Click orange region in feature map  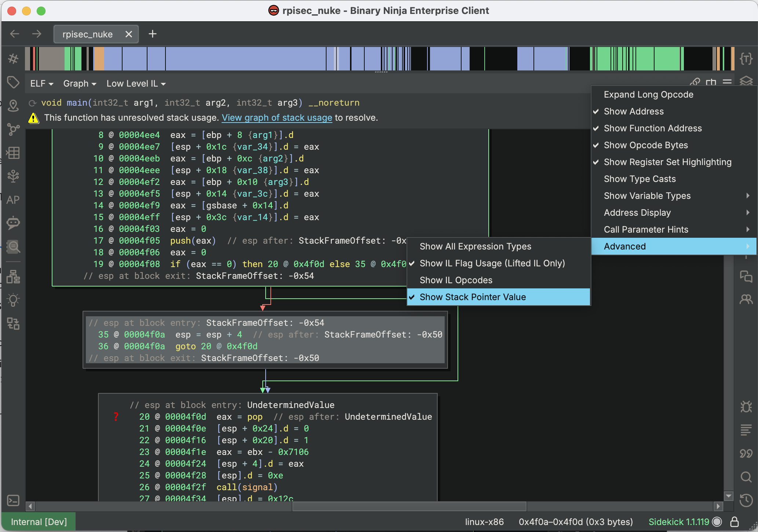pos(99,59)
